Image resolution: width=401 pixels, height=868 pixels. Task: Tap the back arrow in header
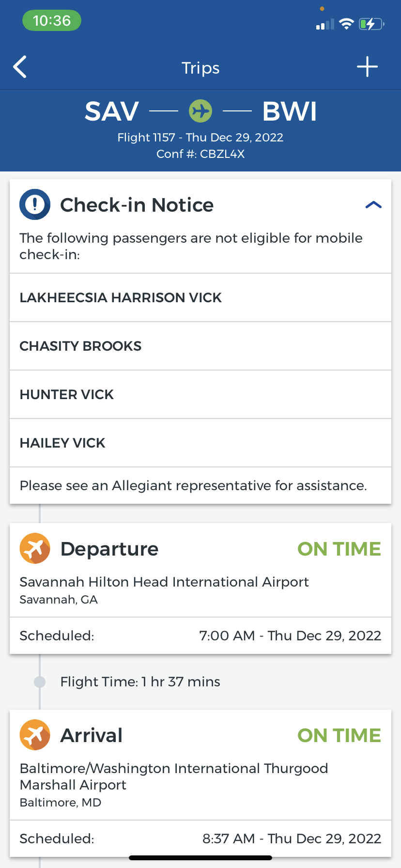click(20, 67)
